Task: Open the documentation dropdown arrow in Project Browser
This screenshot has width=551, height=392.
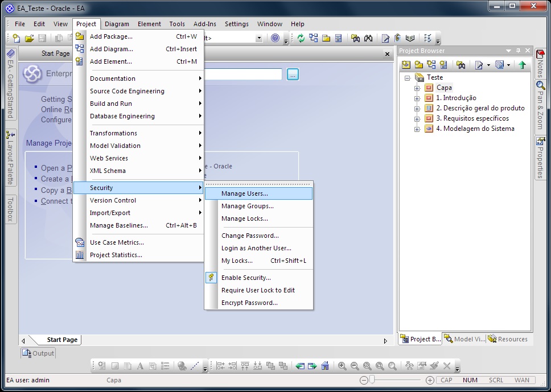Action: (489, 65)
